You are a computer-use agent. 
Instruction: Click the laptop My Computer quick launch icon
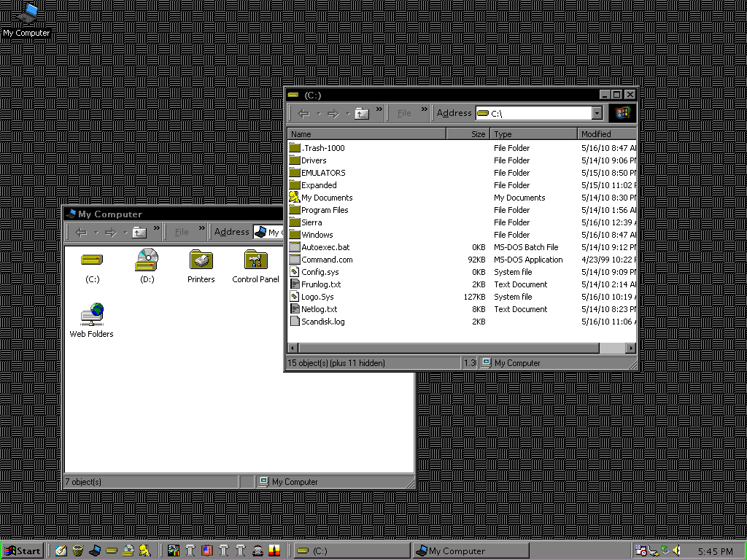click(x=94, y=551)
